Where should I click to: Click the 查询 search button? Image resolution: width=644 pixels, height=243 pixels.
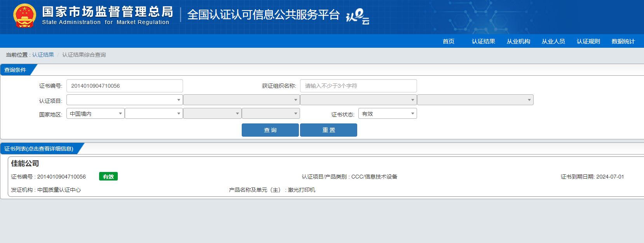point(270,130)
